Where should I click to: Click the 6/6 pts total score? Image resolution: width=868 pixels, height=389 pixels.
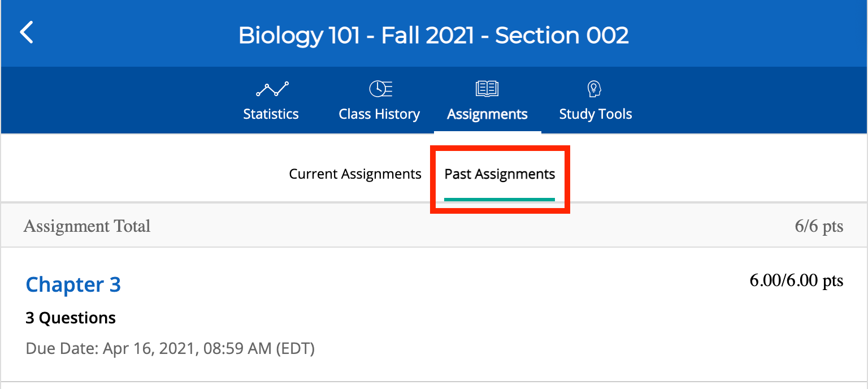[819, 226]
